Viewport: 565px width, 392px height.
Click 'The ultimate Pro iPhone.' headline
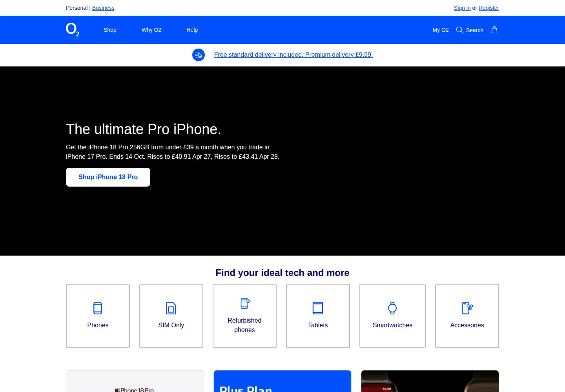[x=144, y=129]
